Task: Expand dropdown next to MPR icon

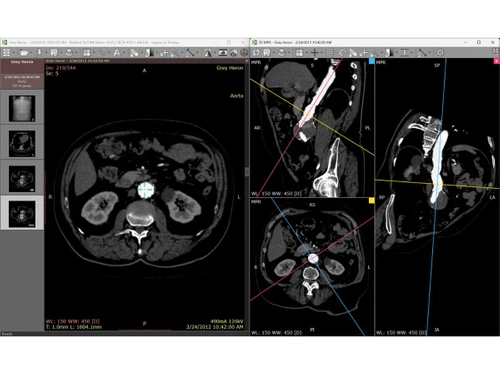Action: coord(215,52)
